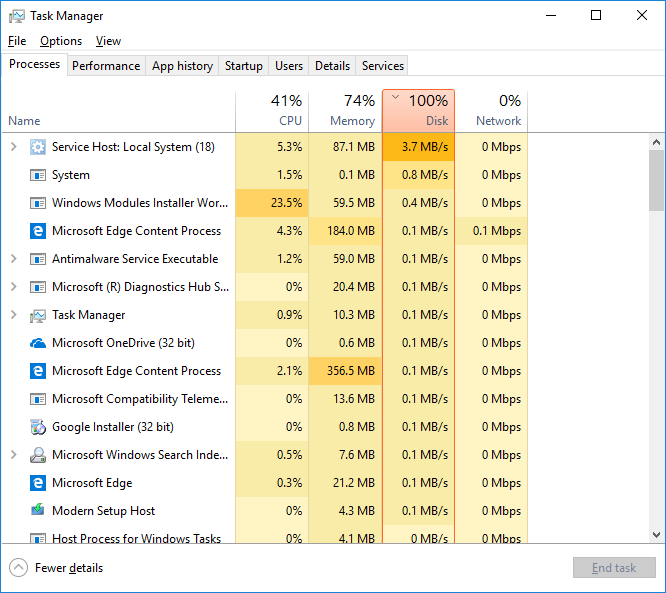Click the System process icon
Image resolution: width=666 pixels, height=593 pixels.
tap(38, 175)
